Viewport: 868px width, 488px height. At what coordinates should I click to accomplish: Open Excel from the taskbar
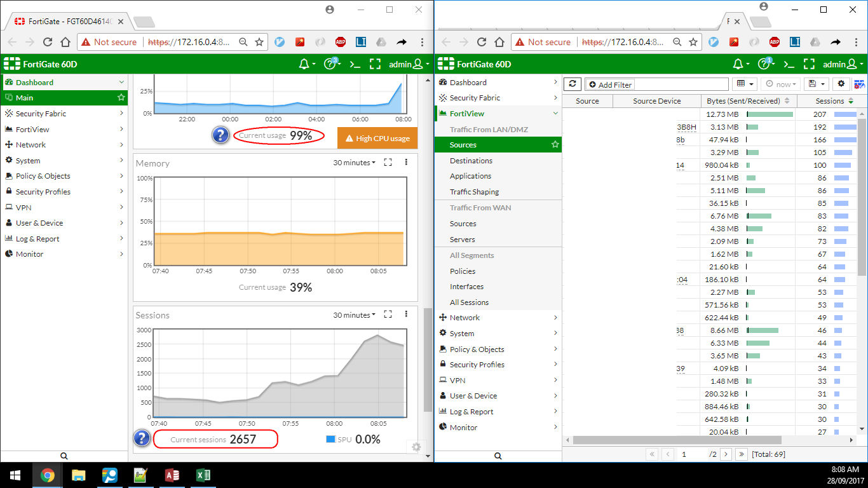tap(203, 475)
